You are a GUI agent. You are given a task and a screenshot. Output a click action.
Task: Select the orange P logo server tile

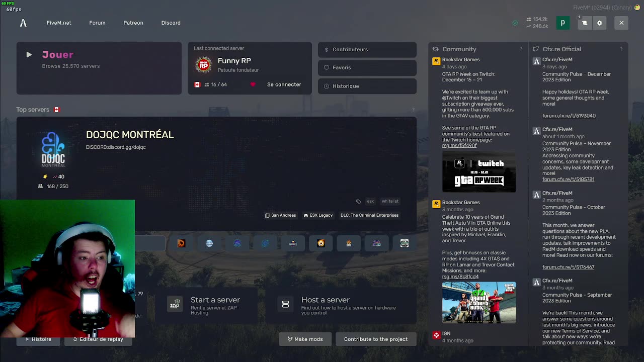click(x=321, y=243)
